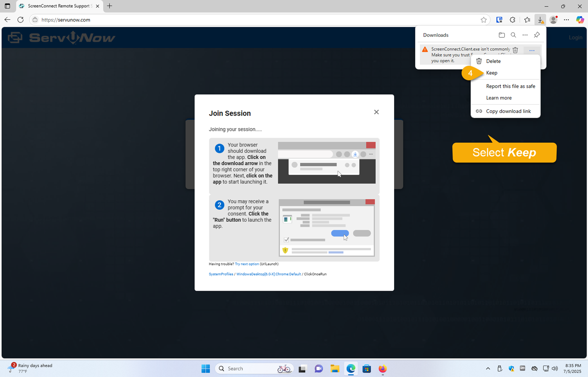Image resolution: width=588 pixels, height=377 pixels.
Task: Click the ScreenConnect.Client.exe warning message
Action: 470,55
